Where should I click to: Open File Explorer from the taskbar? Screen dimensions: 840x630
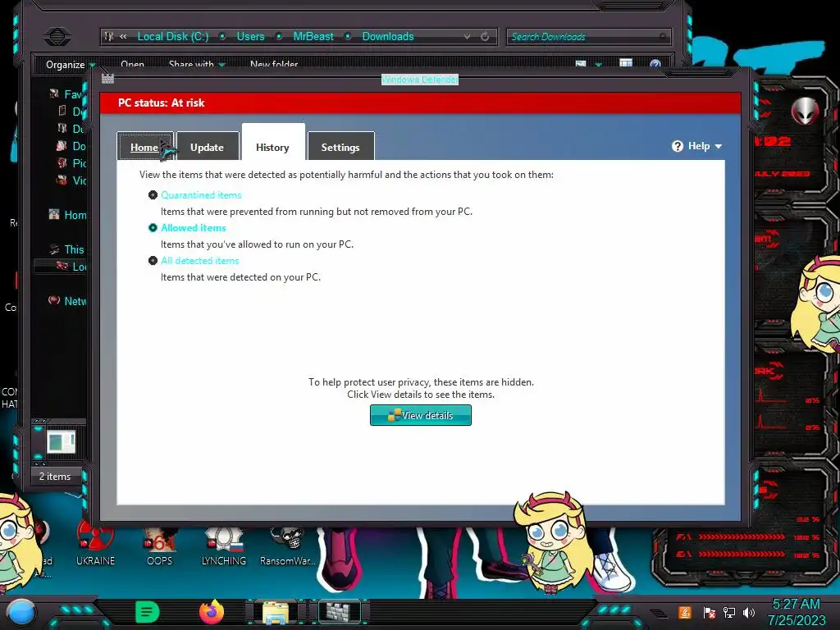click(x=276, y=612)
